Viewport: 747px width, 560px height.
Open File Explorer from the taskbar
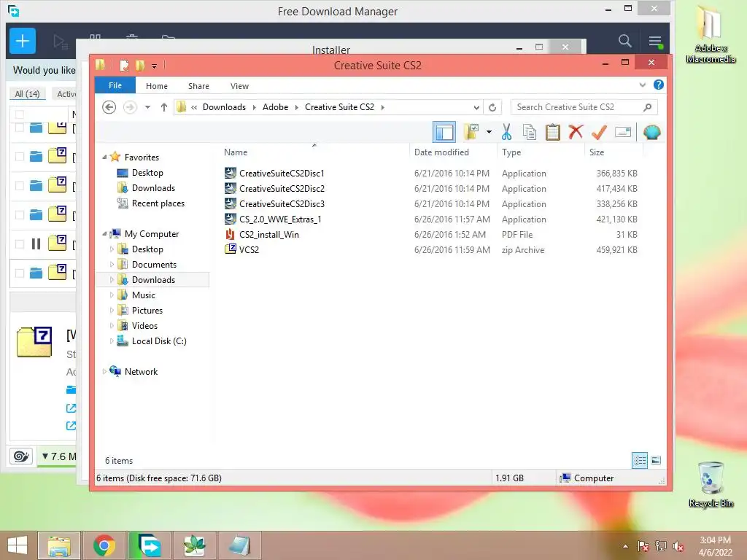coord(59,545)
